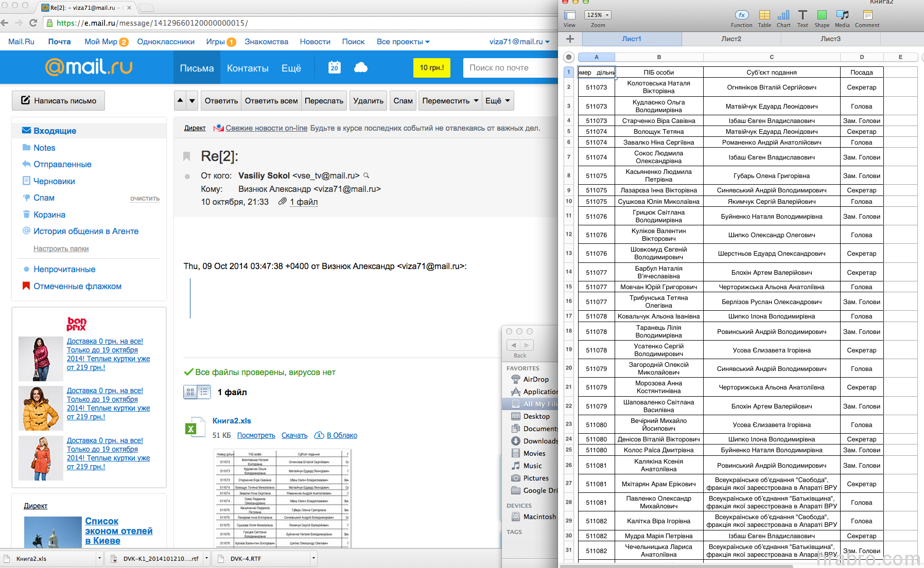This screenshot has width=924, height=568.
Task: Open the Media browser icon
Action: [842, 15]
